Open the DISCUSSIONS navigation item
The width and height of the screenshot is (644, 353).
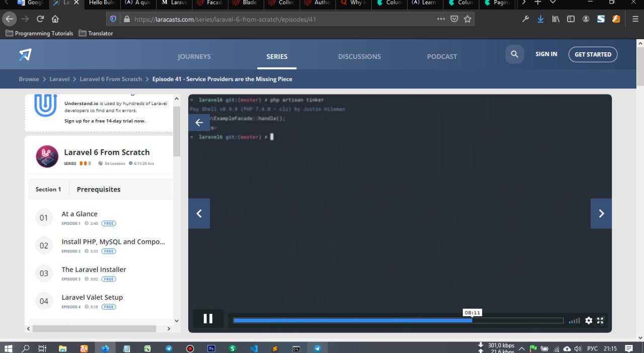359,56
